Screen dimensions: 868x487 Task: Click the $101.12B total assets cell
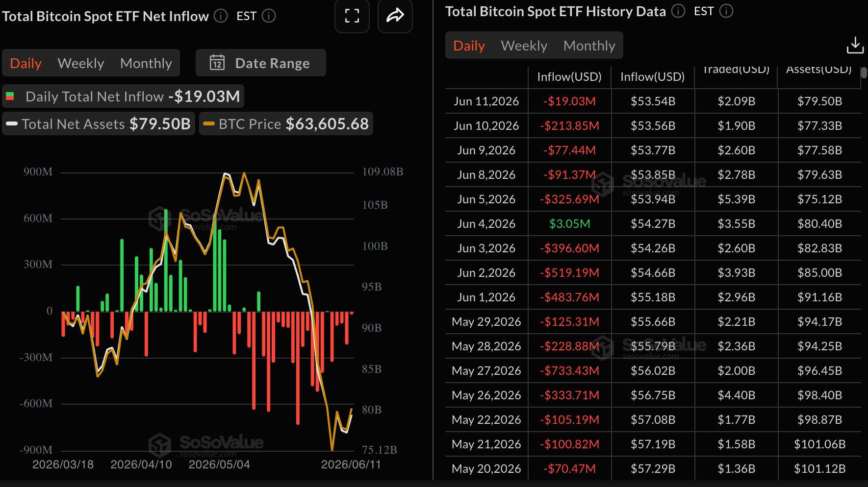coord(820,469)
